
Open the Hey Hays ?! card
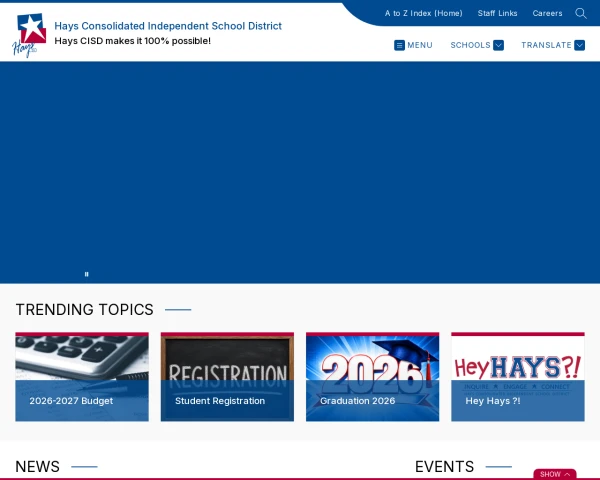pyautogui.click(x=518, y=377)
